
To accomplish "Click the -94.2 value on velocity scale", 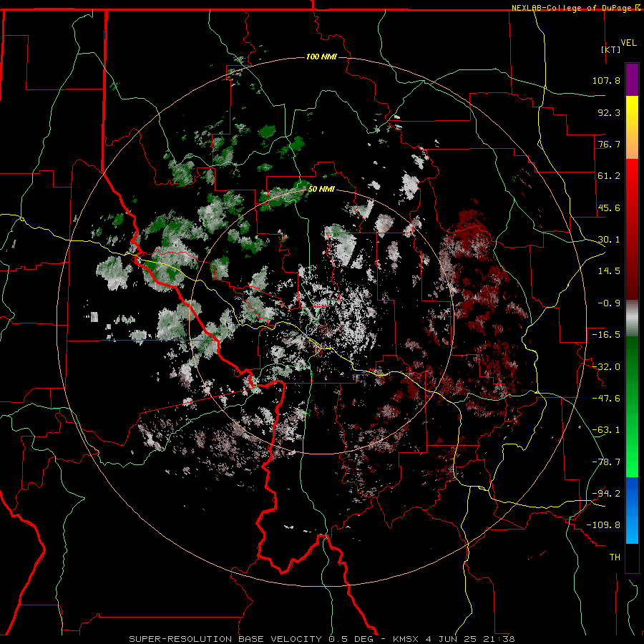I will (x=606, y=494).
